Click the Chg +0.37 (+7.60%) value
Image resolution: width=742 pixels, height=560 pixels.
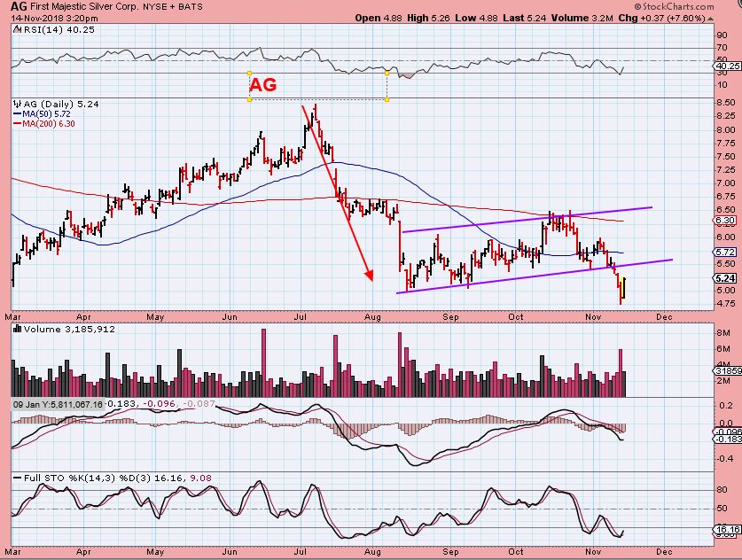661,18
